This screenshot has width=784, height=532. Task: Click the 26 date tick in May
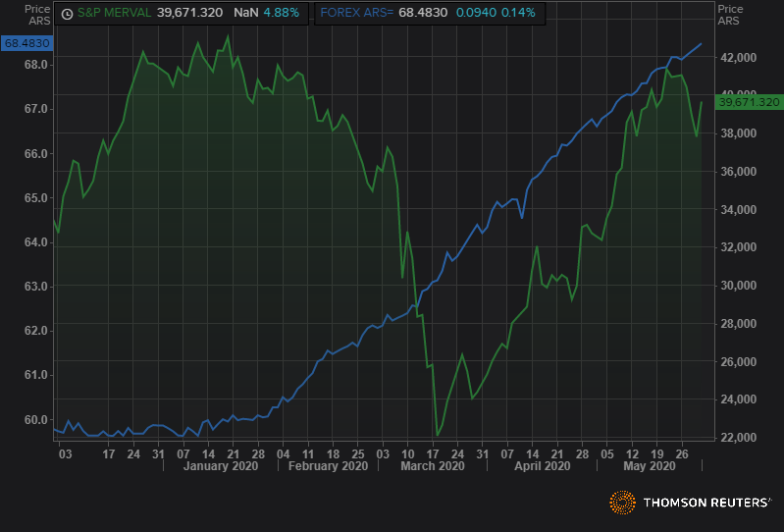[682, 454]
